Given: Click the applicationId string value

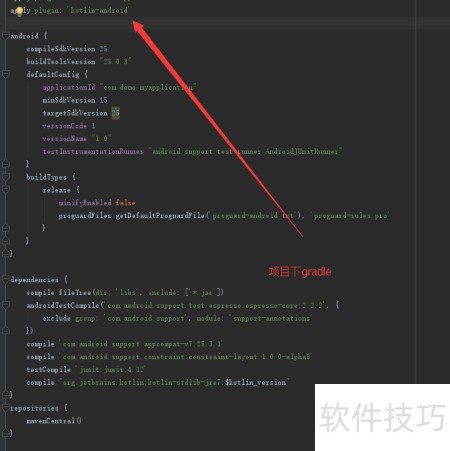Looking at the screenshot, I should click(148, 87).
